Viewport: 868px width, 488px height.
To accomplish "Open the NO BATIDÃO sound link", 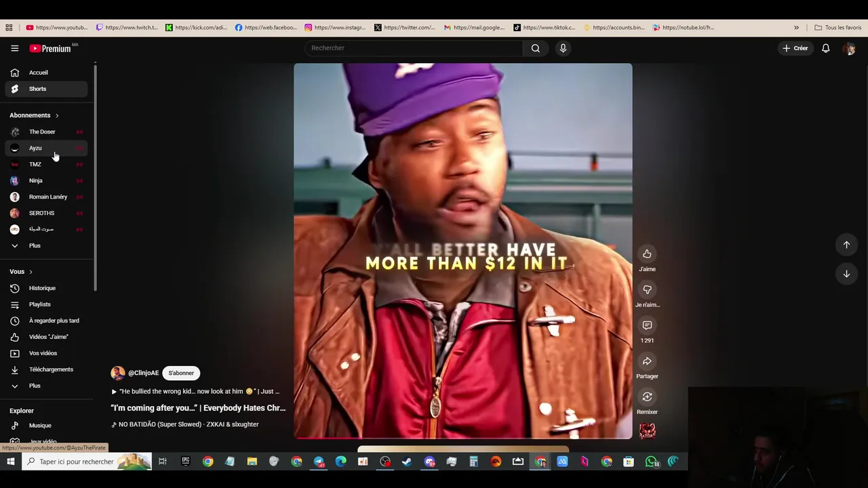I will tap(185, 424).
